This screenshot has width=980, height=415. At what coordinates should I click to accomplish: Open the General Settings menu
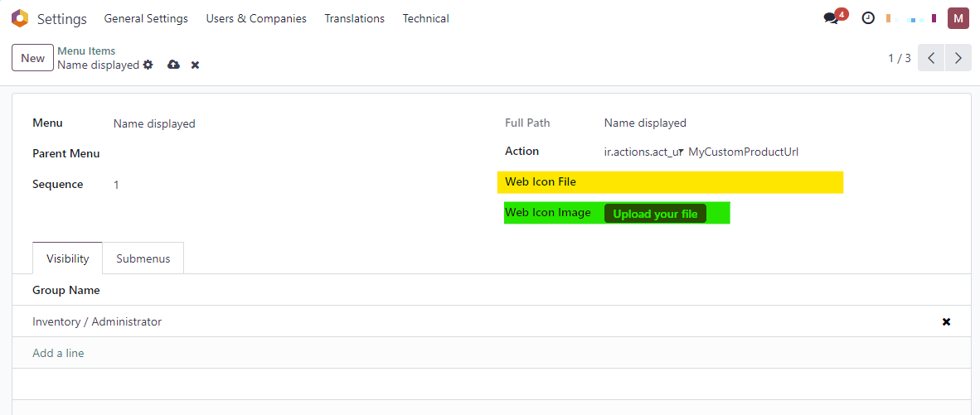[x=146, y=19]
